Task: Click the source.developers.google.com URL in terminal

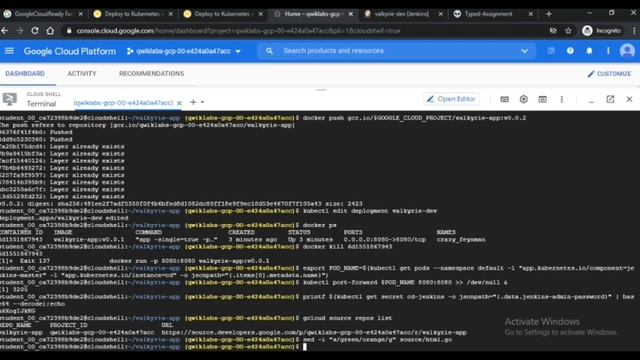Action: click(x=314, y=332)
